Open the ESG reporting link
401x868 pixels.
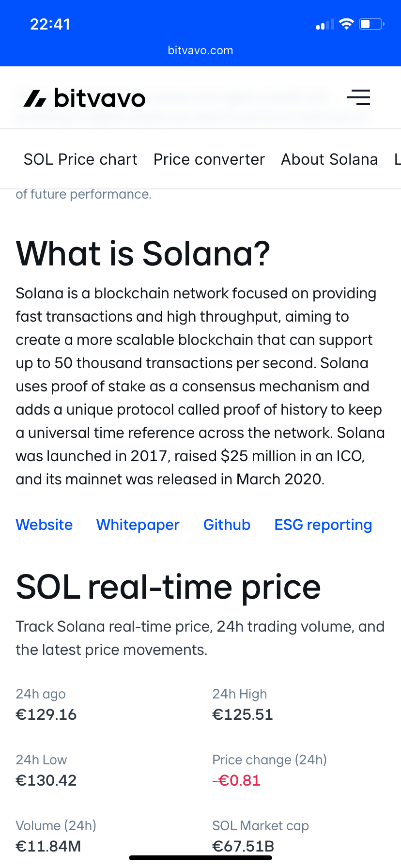point(323,525)
